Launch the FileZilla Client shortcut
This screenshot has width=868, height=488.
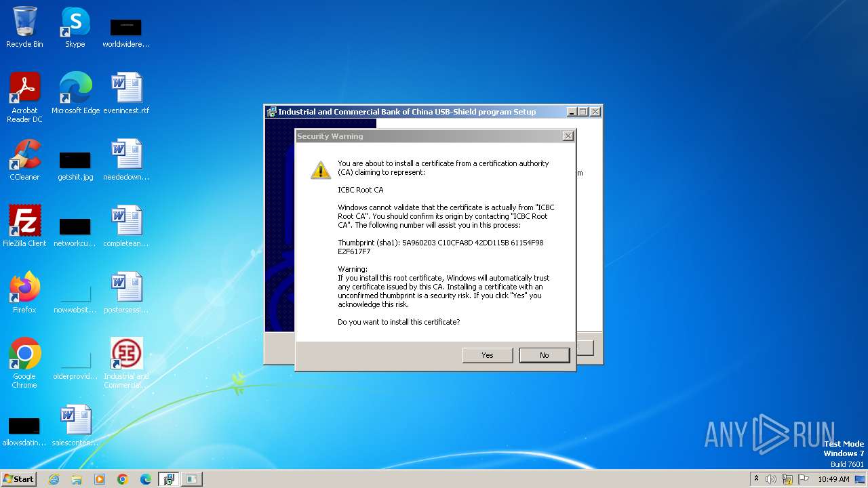(x=24, y=226)
